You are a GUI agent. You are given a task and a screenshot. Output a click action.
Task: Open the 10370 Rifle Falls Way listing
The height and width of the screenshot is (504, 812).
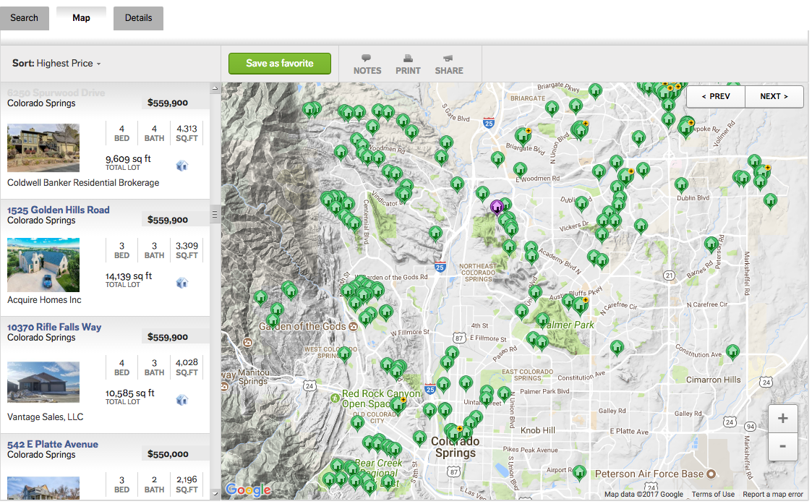tap(54, 327)
